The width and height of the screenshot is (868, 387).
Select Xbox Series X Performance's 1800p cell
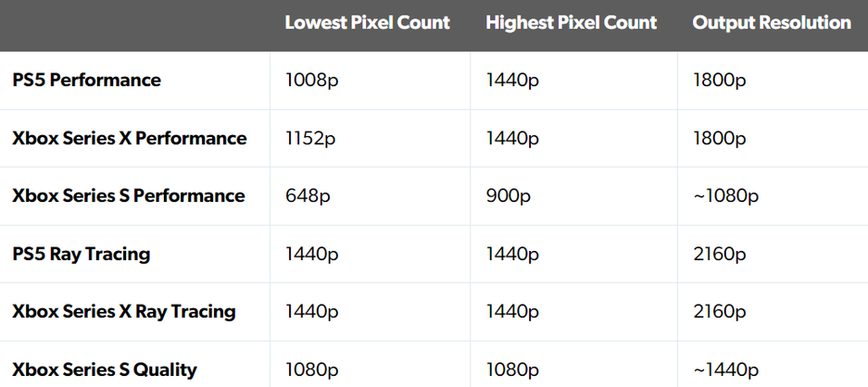719,139
